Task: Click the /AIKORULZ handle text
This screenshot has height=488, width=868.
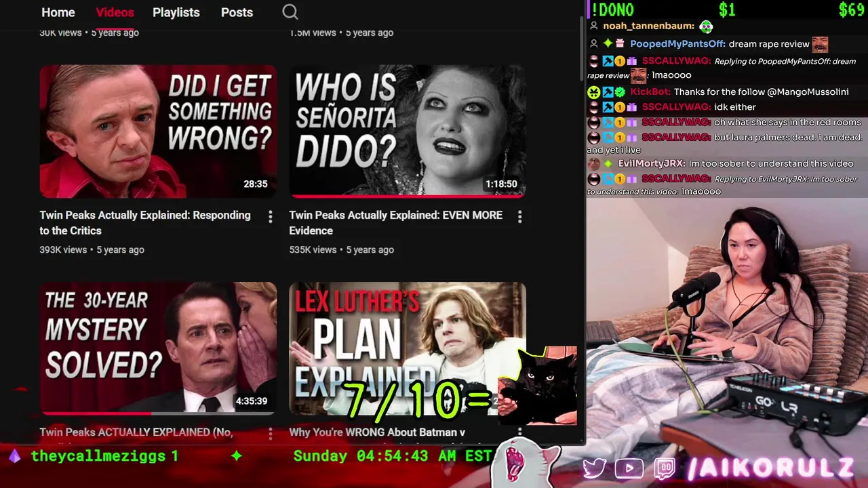Action: click(x=770, y=468)
